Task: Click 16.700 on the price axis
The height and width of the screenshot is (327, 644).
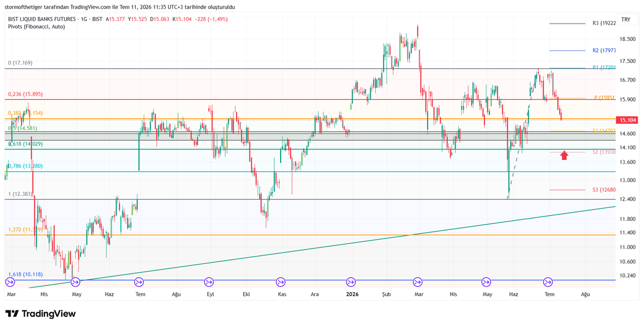Action: click(627, 79)
